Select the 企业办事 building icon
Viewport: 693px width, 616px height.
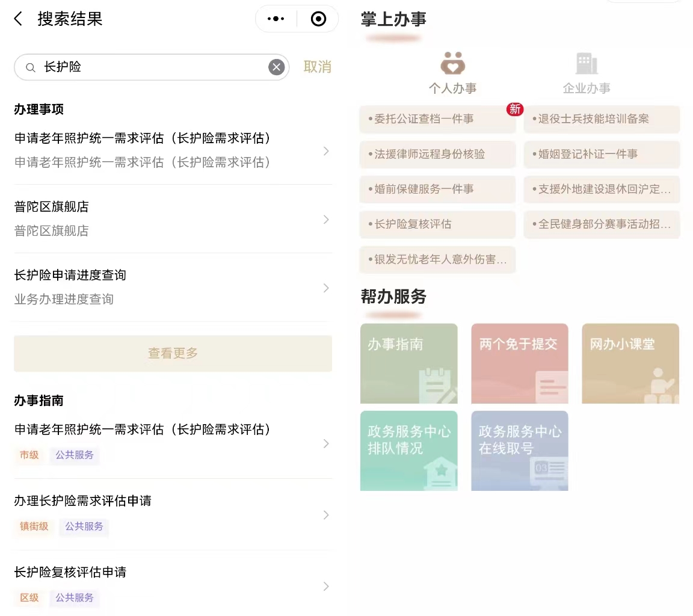587,64
